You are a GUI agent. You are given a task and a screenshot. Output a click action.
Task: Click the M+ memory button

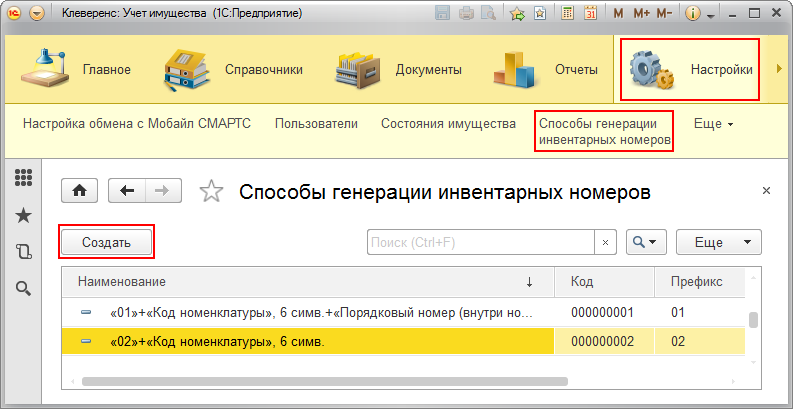coord(641,14)
